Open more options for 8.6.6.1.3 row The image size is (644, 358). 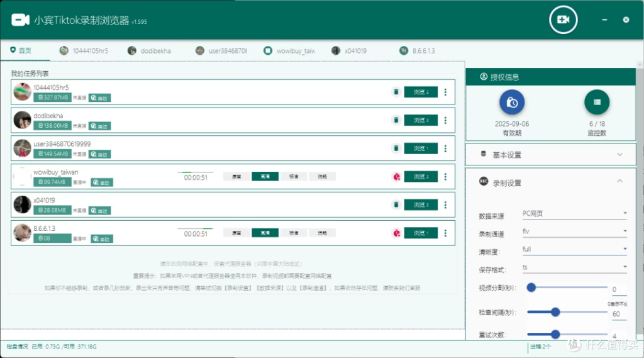tap(445, 233)
